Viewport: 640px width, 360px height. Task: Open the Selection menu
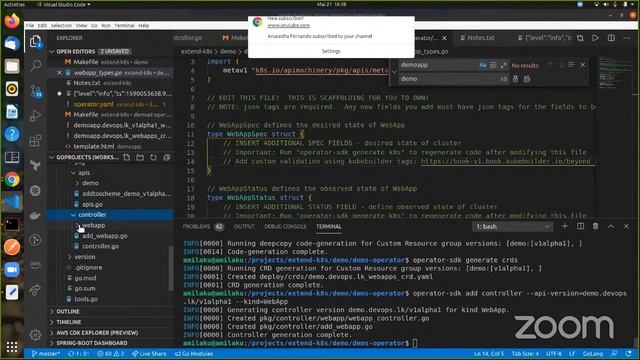pyautogui.click(x=61, y=25)
